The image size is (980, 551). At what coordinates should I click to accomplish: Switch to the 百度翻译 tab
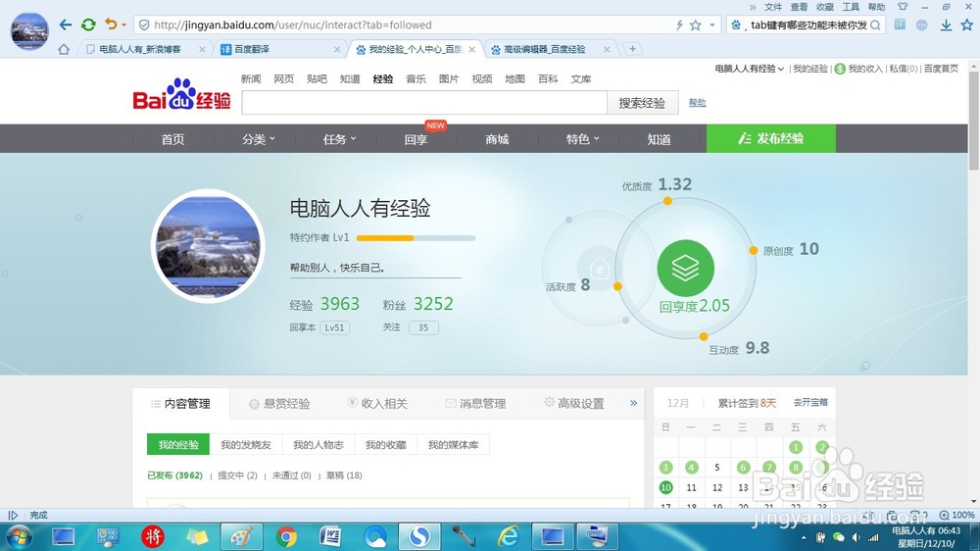pyautogui.click(x=252, y=49)
